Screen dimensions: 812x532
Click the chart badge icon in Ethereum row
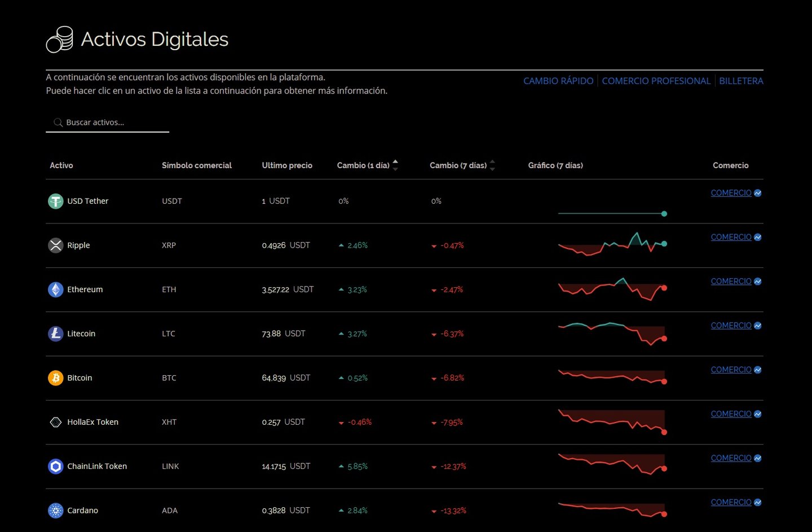pyautogui.click(x=757, y=282)
